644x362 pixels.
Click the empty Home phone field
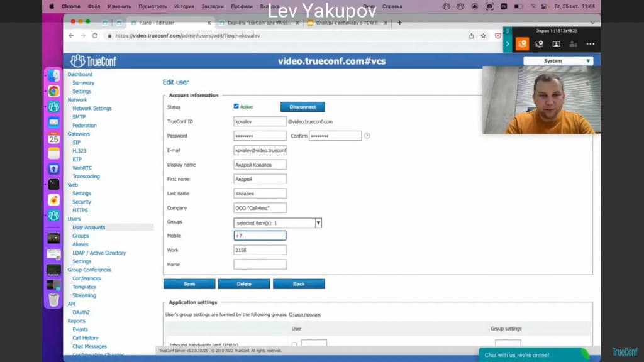260,265
